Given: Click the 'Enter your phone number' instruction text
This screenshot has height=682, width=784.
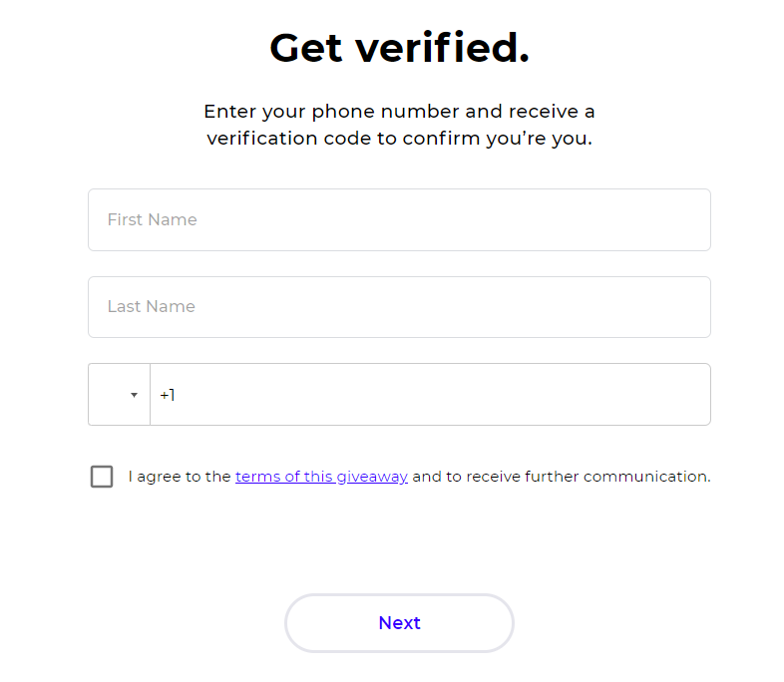Looking at the screenshot, I should click(x=399, y=112).
